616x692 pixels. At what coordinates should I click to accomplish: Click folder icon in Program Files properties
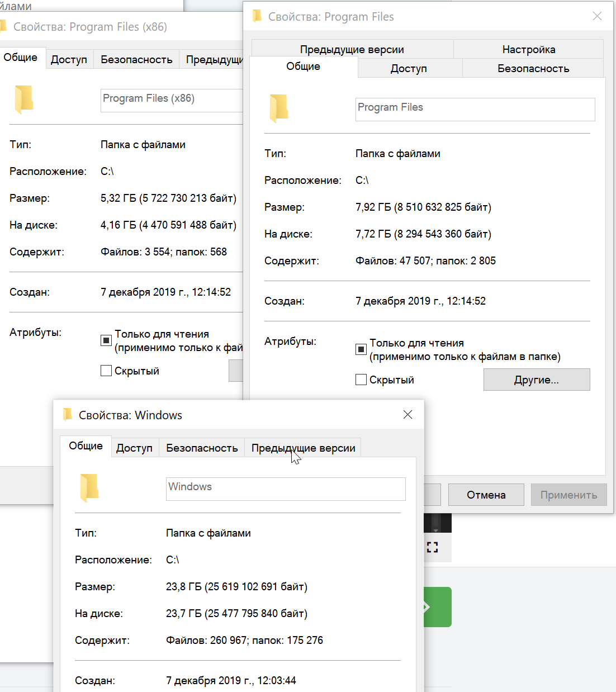tap(279, 108)
